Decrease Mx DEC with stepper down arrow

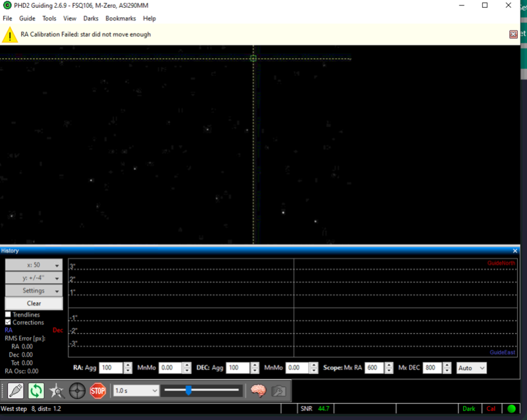(x=447, y=371)
